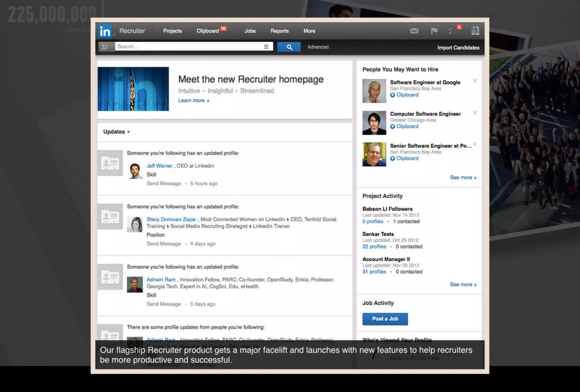580x392 pixels.
Task: Open the Reports menu
Action: point(280,31)
